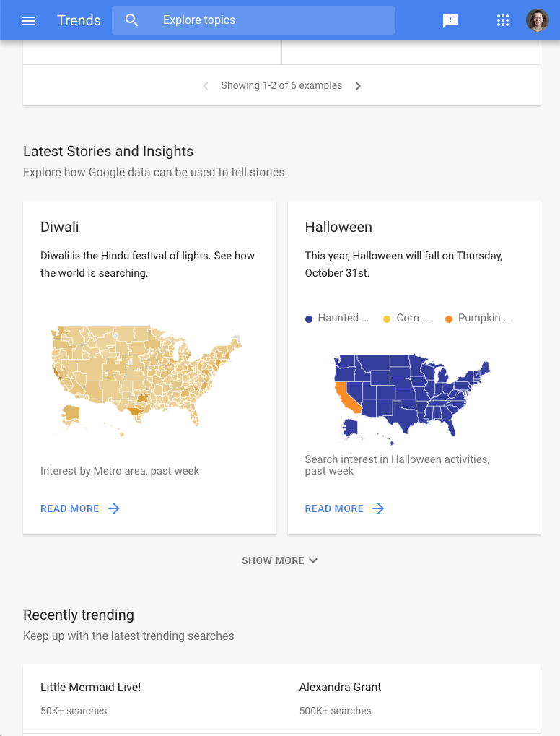Click the arrow beside Diwali READ MORE
560x736 pixels.
click(113, 508)
